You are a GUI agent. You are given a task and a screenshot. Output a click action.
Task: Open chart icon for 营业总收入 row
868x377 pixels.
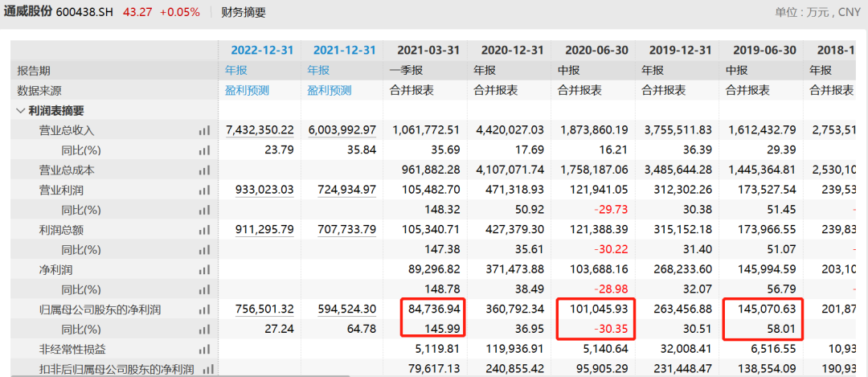[x=204, y=131]
